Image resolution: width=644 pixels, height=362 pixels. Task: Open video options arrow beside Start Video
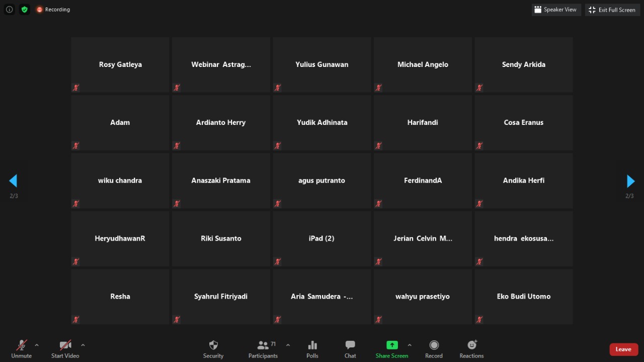(x=83, y=345)
